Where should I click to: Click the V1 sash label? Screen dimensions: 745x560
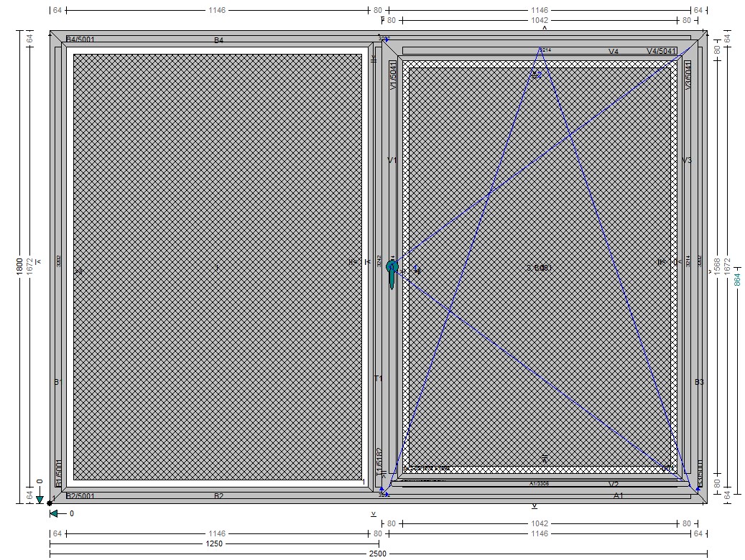pos(392,161)
